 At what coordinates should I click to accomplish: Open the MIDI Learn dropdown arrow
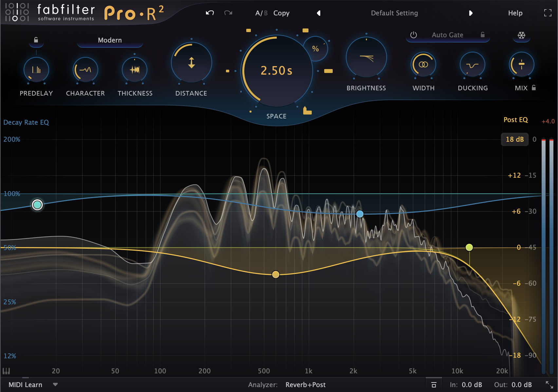pos(55,385)
